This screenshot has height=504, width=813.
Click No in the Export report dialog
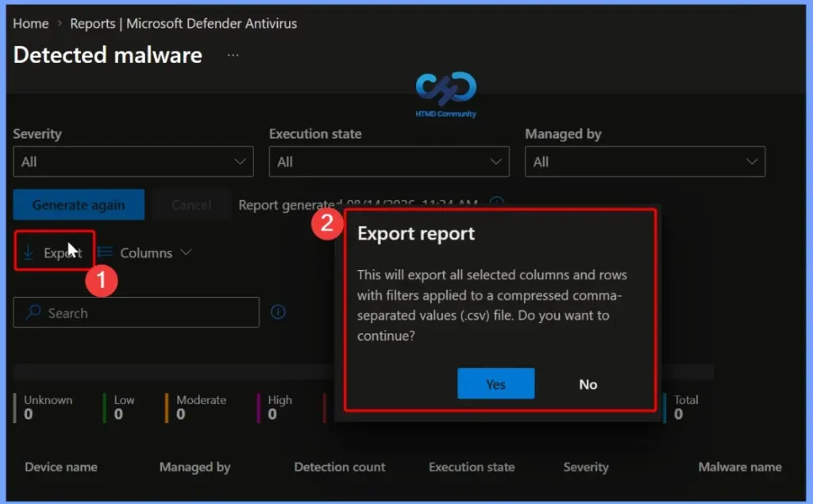tap(588, 384)
